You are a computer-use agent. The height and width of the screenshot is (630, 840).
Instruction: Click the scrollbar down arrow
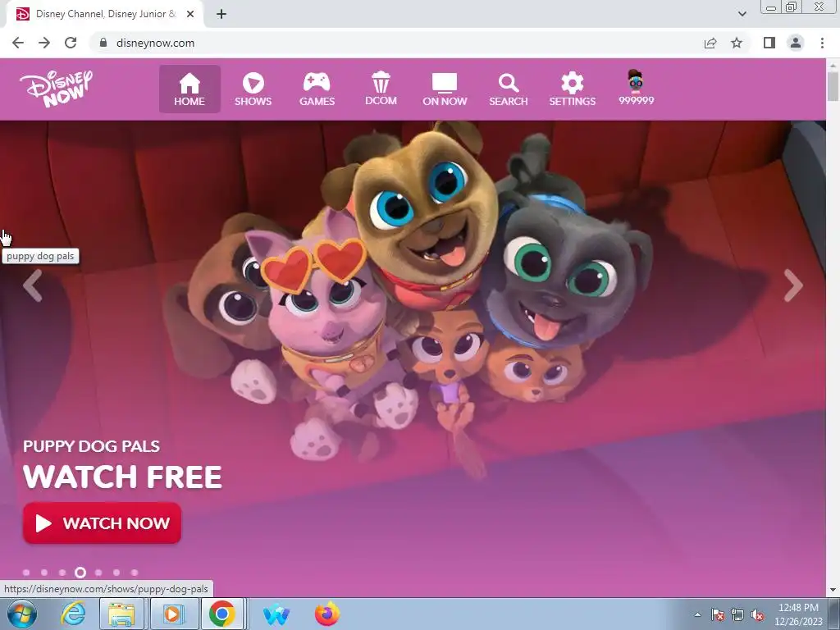[x=833, y=590]
